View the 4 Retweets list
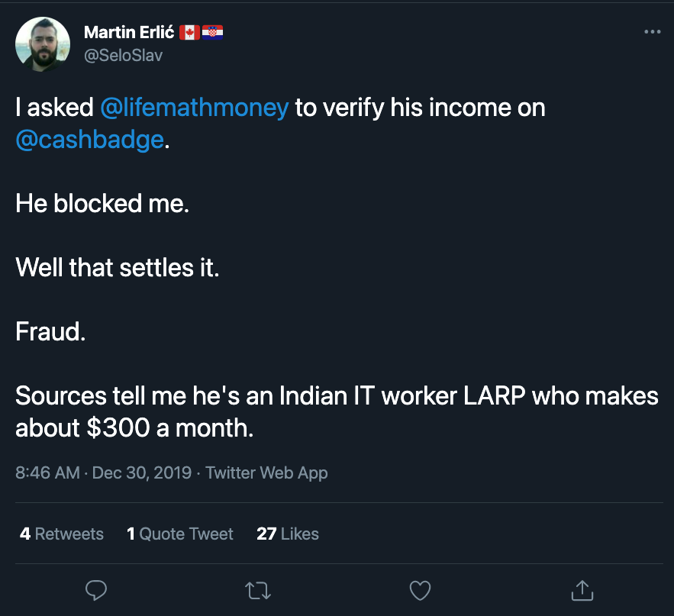 [x=62, y=534]
